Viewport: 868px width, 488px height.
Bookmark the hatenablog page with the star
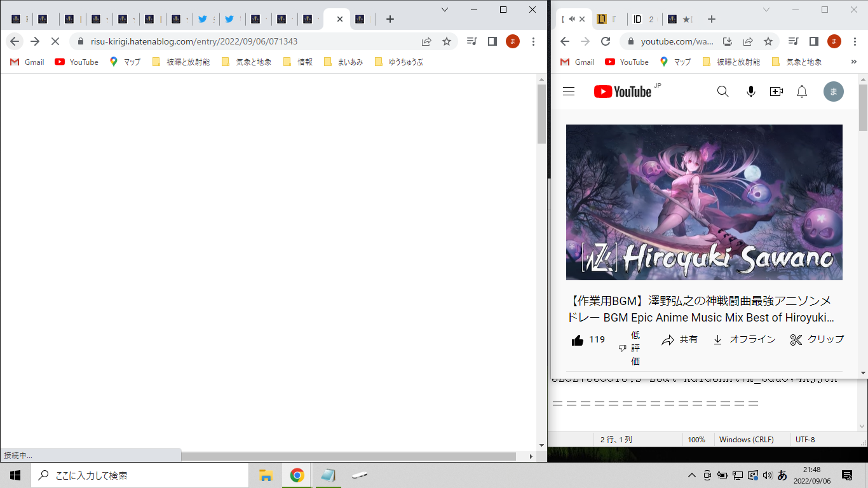(447, 41)
